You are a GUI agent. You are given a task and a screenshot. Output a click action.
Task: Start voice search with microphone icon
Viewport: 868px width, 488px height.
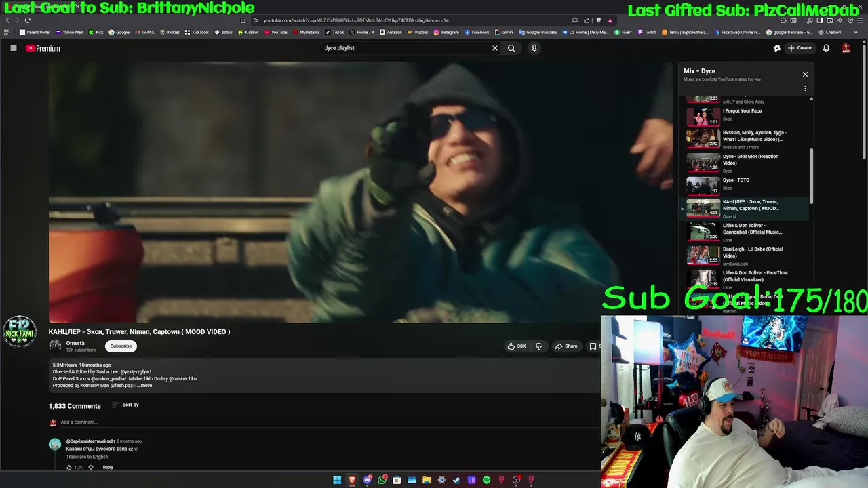(534, 48)
